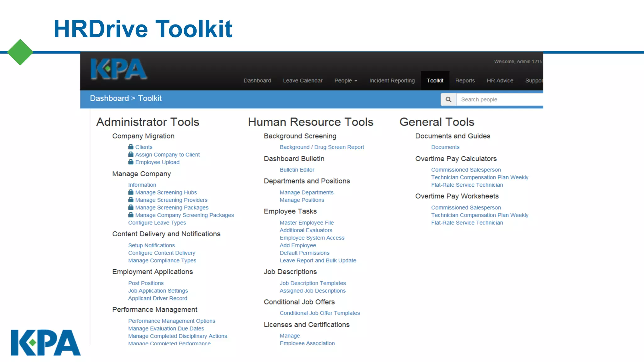Open Manage Evaluation Due Dates link
The width and height of the screenshot is (644, 362).
coord(166,328)
